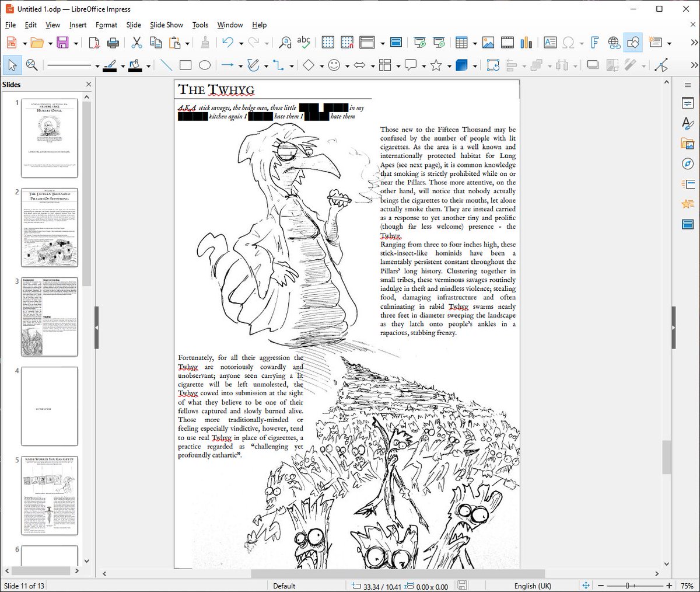
Task: Insert Fontwork text icon
Action: [x=594, y=43]
